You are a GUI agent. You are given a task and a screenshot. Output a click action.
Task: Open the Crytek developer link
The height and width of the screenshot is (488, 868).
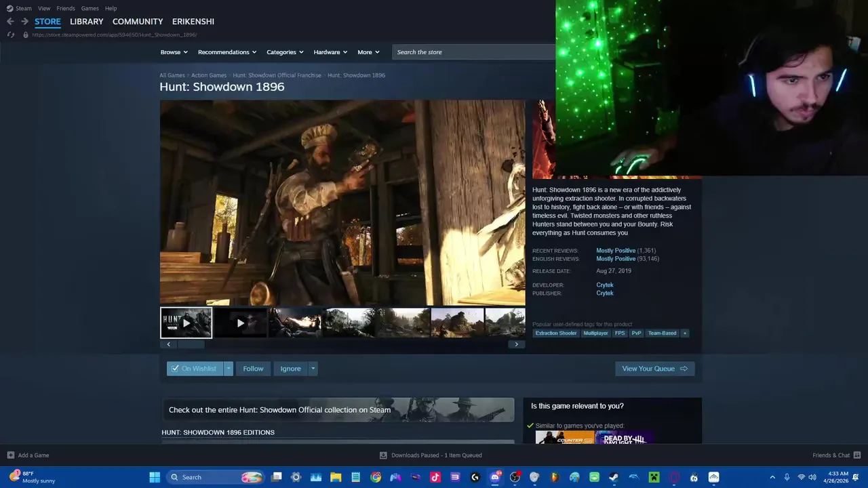point(605,285)
